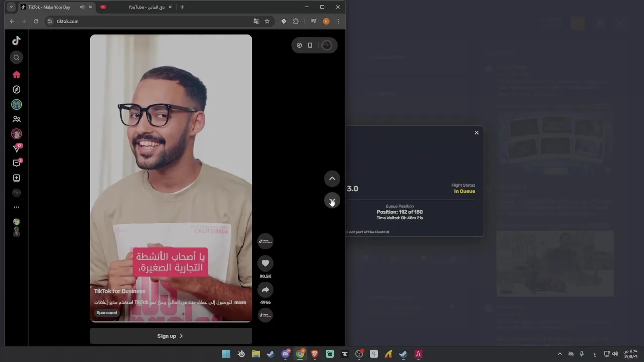This screenshot has height=362, width=644.
Task: Open OBS Studio from the taskbar
Action: click(x=359, y=354)
